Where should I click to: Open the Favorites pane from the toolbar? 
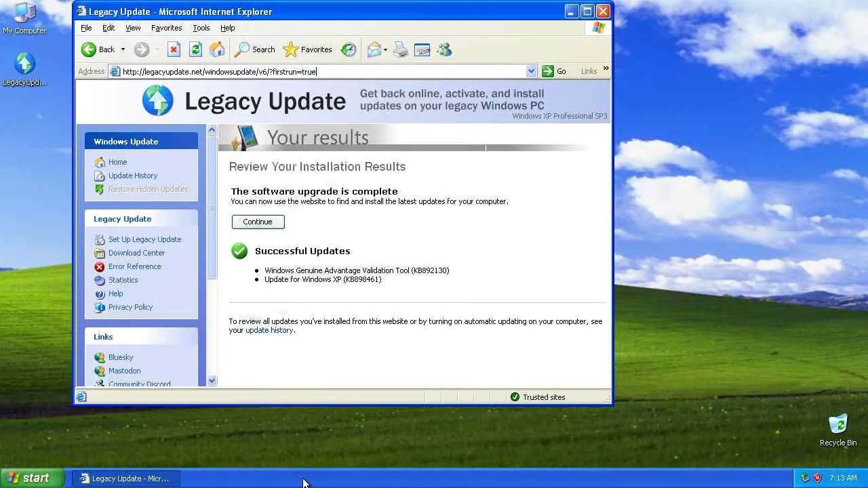point(308,49)
